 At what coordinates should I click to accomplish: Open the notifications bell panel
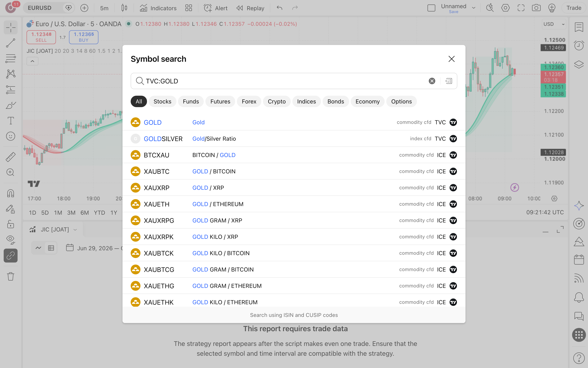pos(579,297)
